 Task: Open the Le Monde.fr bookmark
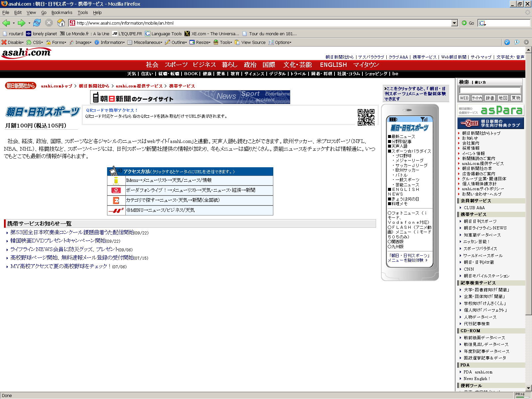(84, 34)
